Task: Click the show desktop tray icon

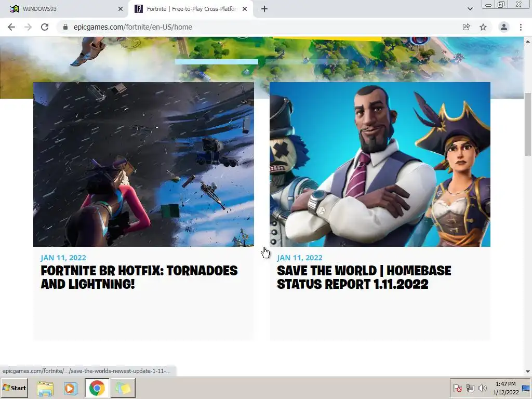Action: tap(526, 388)
